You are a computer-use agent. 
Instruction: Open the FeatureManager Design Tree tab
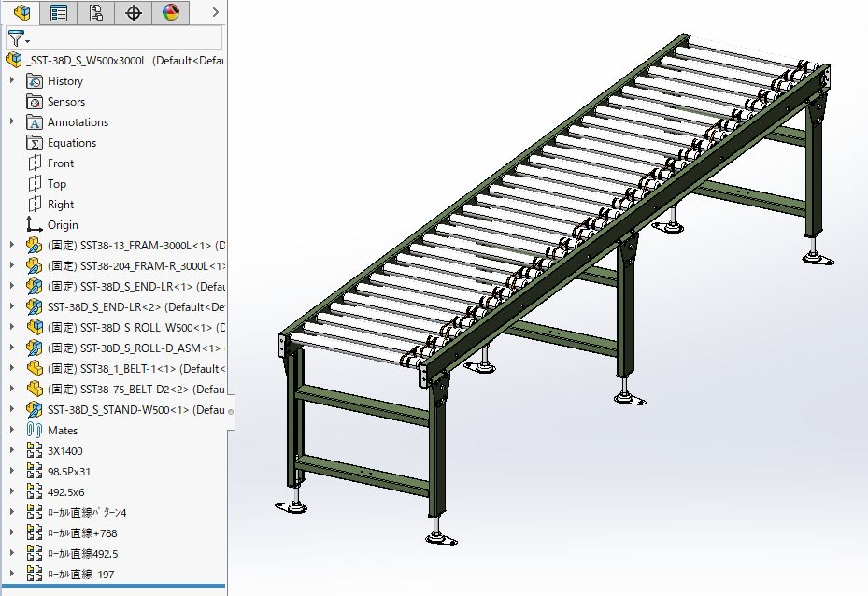(21, 12)
